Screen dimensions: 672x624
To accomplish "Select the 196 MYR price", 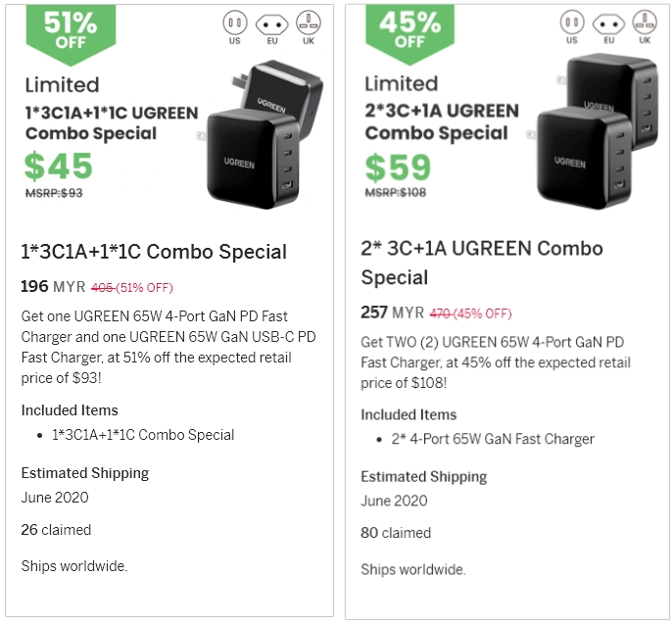I will point(53,287).
